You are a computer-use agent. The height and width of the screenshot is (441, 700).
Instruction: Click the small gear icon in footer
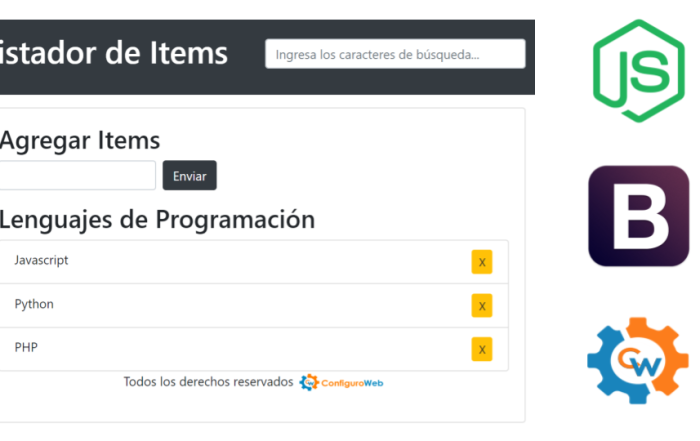pos(309,382)
